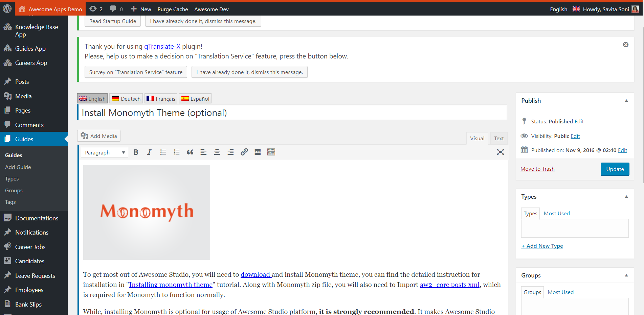This screenshot has height=315, width=644.
Task: Toggle the toolbar kitchen sink
Action: [271, 152]
